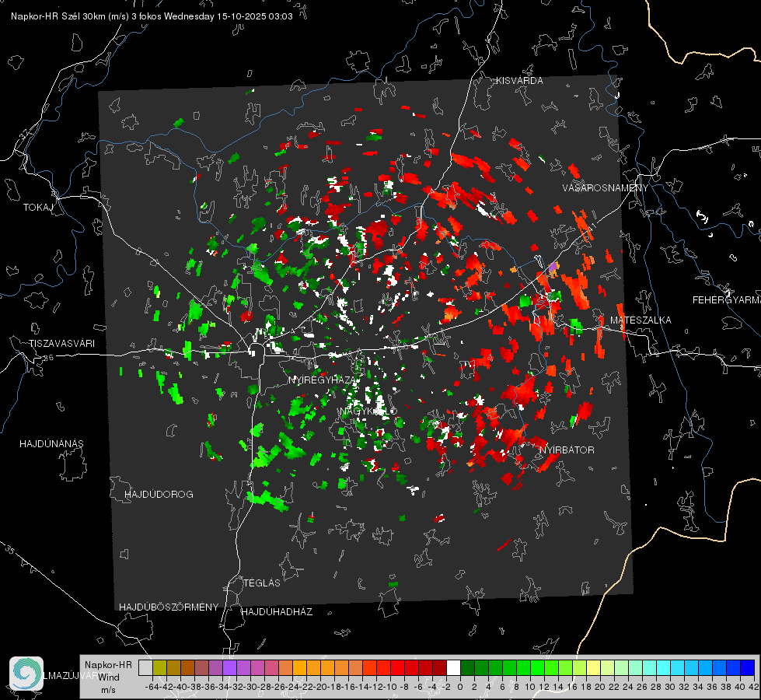Select the amber swatch between -24 and -22
761x700 pixels.
[x=299, y=668]
